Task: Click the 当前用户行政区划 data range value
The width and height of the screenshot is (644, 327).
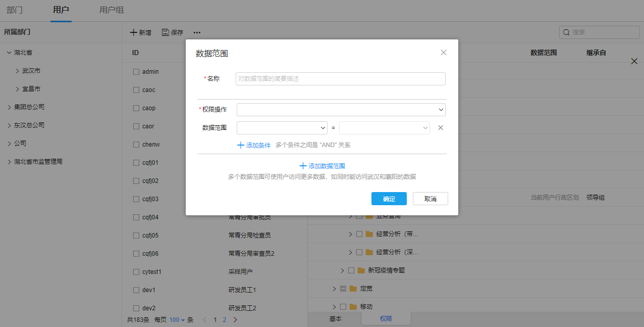Action: (x=555, y=198)
